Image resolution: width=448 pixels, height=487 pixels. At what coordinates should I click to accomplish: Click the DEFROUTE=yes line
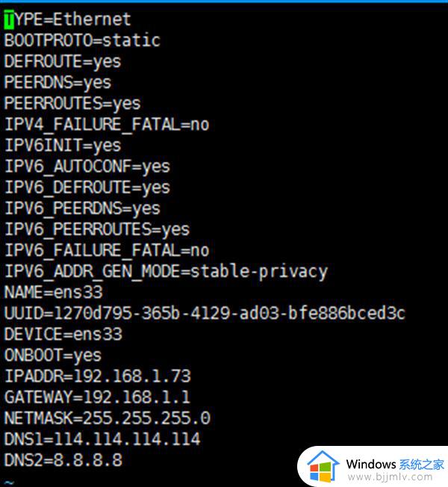tap(63, 61)
